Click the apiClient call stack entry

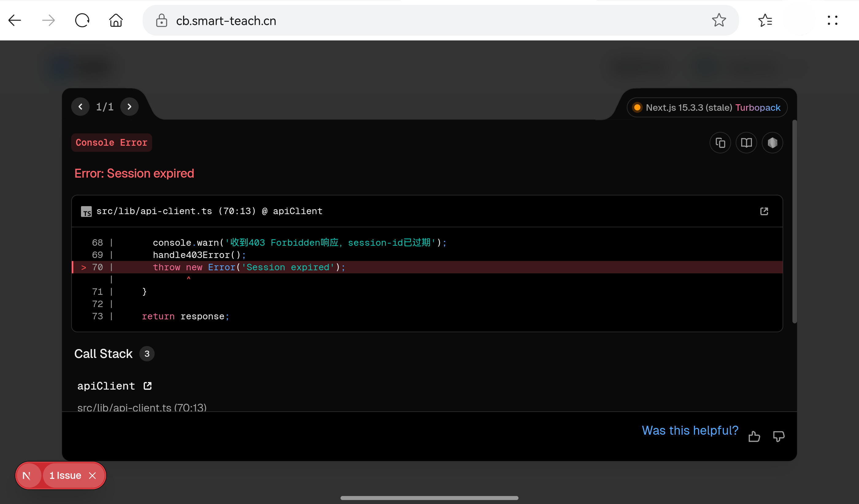(x=106, y=386)
